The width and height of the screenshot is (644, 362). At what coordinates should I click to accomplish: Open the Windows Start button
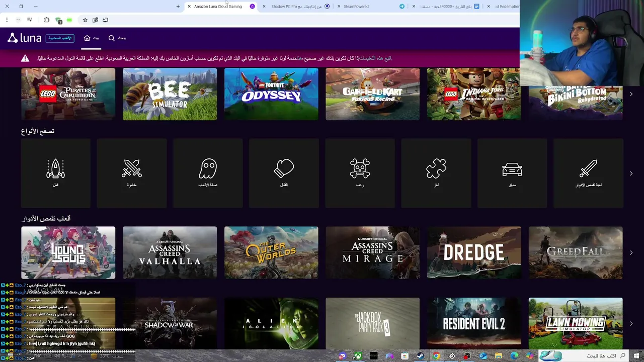(637, 356)
